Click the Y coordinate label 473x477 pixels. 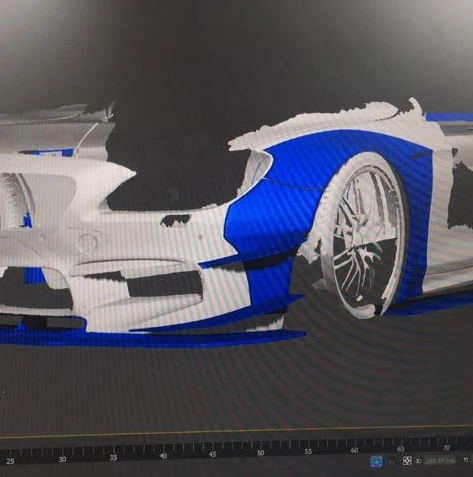[466, 460]
